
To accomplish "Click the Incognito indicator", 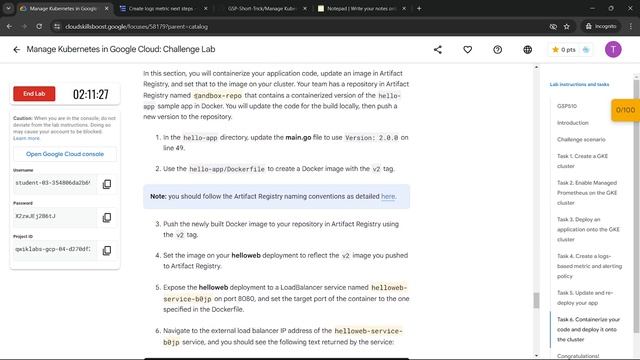I will coord(601,27).
